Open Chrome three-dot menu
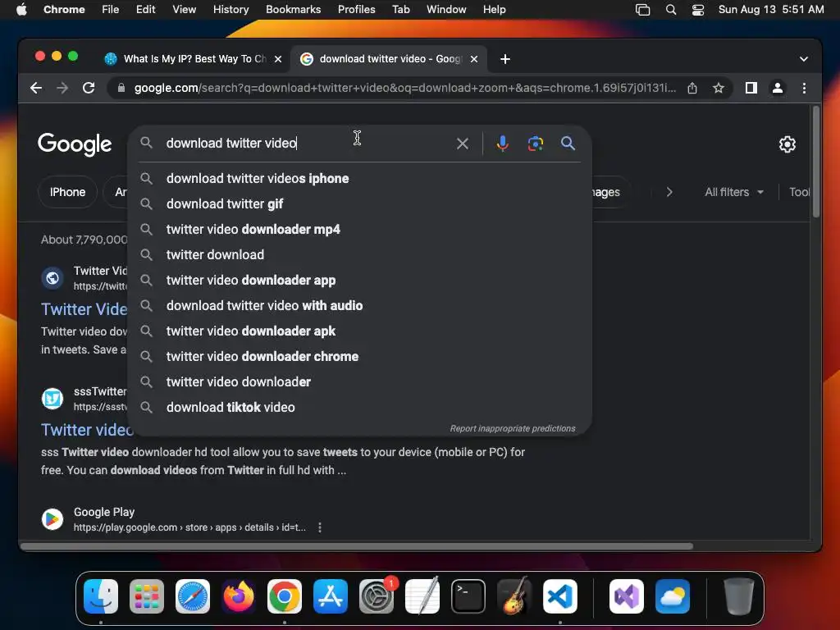 [x=804, y=88]
